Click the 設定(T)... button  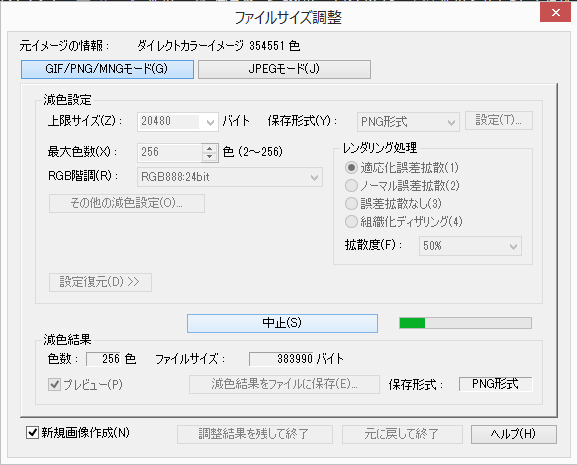coord(499,120)
